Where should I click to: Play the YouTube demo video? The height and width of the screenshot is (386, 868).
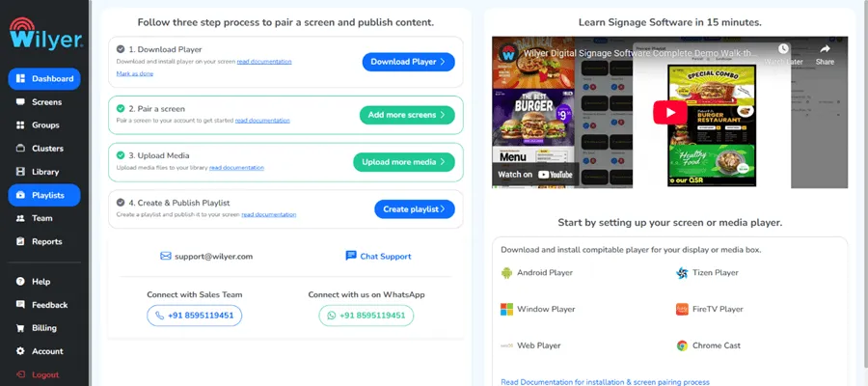click(670, 112)
